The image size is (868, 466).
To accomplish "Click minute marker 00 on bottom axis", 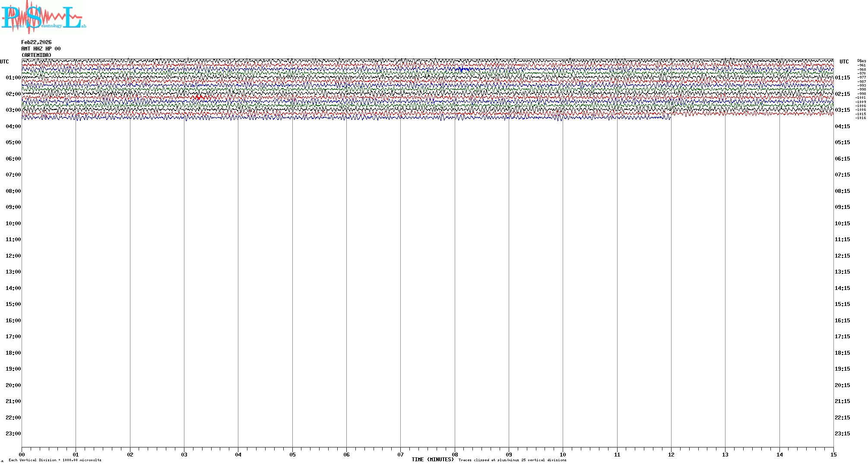I will 22,454.
